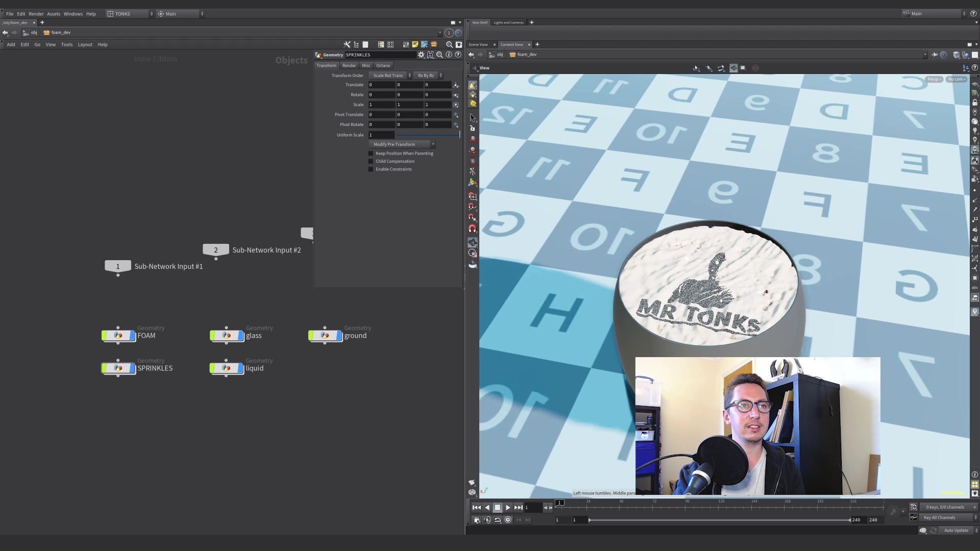Switch to the Octane parameter tab
The height and width of the screenshot is (551, 980).
(x=383, y=65)
